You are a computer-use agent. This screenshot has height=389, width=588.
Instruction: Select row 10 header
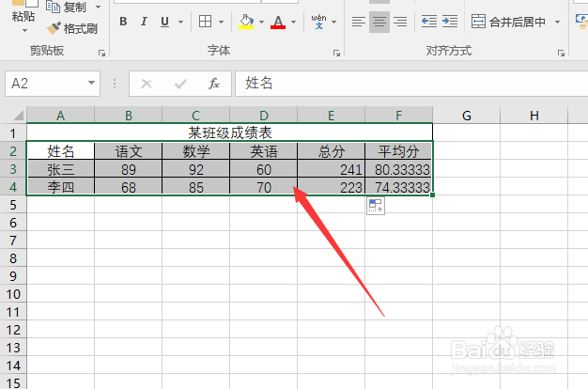pos(13,294)
